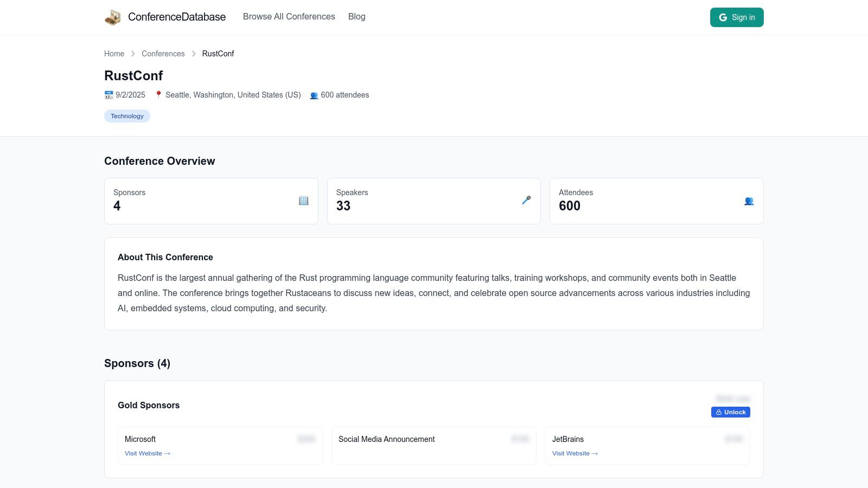Open the Blog menu item
Viewport: 868px width, 488px height.
click(x=356, y=17)
